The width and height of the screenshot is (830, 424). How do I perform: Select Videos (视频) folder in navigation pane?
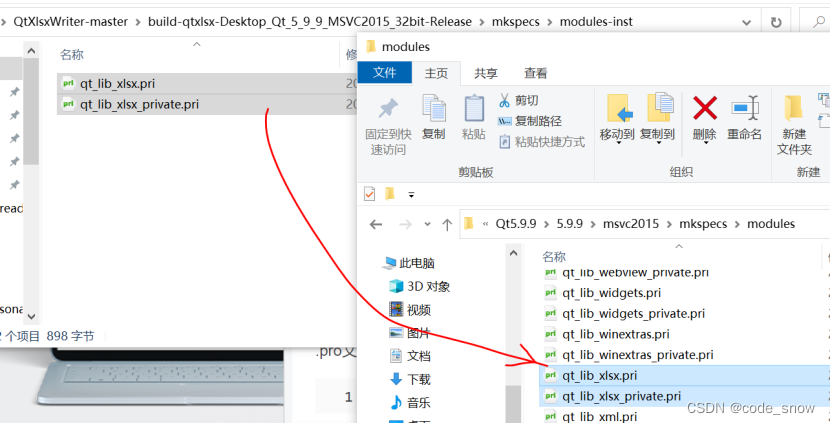coord(410,310)
